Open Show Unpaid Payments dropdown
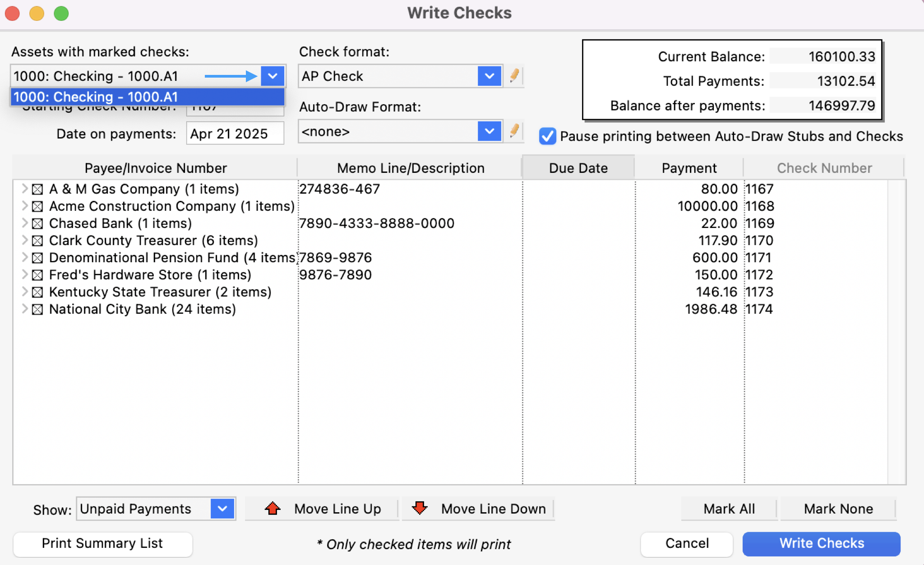 click(x=222, y=509)
